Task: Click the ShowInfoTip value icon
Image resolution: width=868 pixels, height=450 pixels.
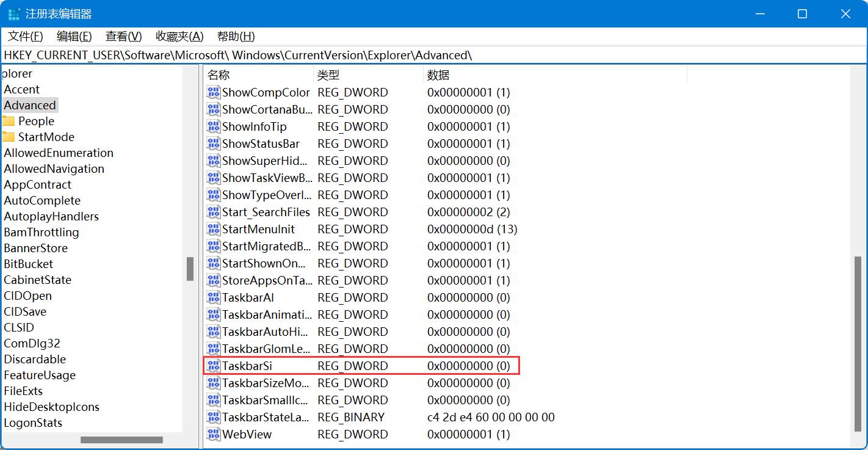Action: click(x=213, y=126)
